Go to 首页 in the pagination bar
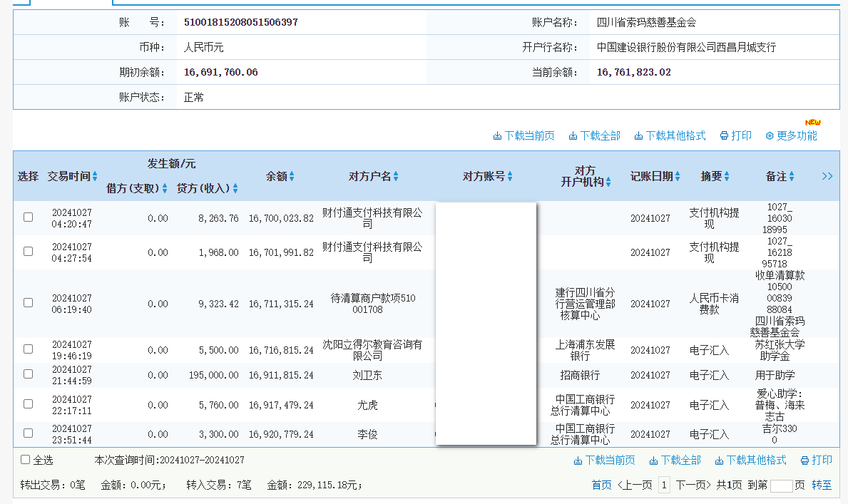 coord(600,484)
